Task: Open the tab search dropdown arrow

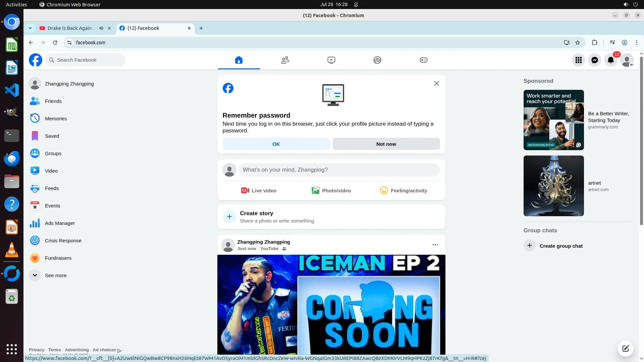Action: pyautogui.click(x=30, y=28)
